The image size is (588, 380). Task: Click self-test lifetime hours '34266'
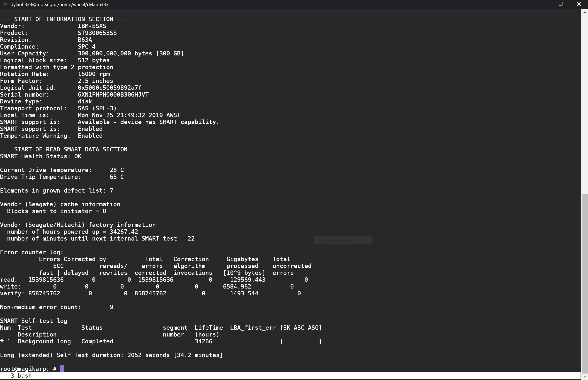point(203,341)
